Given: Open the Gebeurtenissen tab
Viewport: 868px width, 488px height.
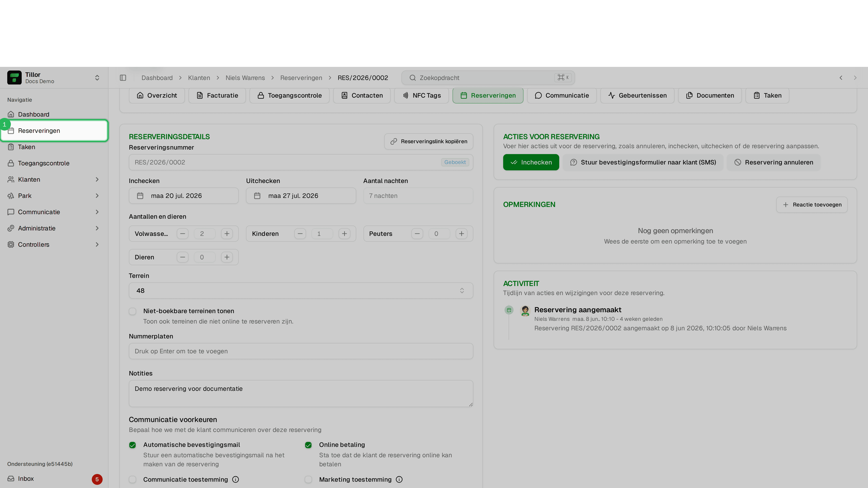Looking at the screenshot, I should 637,96.
